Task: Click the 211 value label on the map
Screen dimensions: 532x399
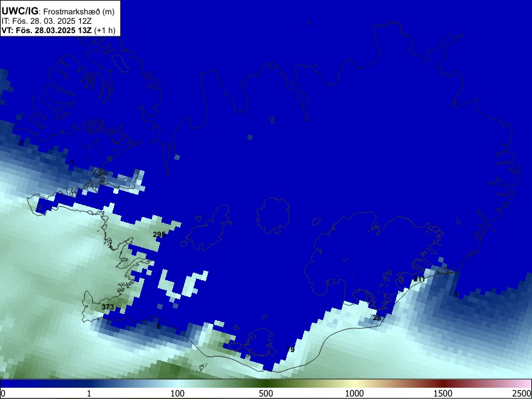Action: tap(419, 280)
